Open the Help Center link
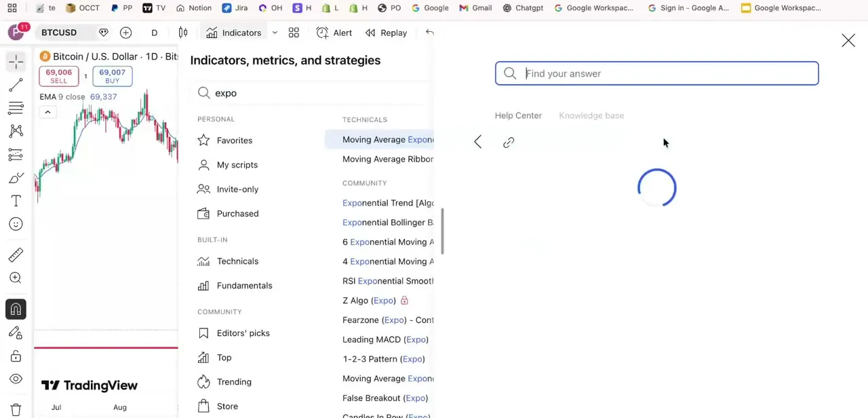The width and height of the screenshot is (868, 418). click(518, 115)
